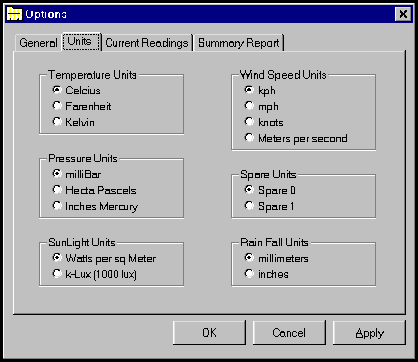Confirm settings with OK button

click(x=209, y=333)
